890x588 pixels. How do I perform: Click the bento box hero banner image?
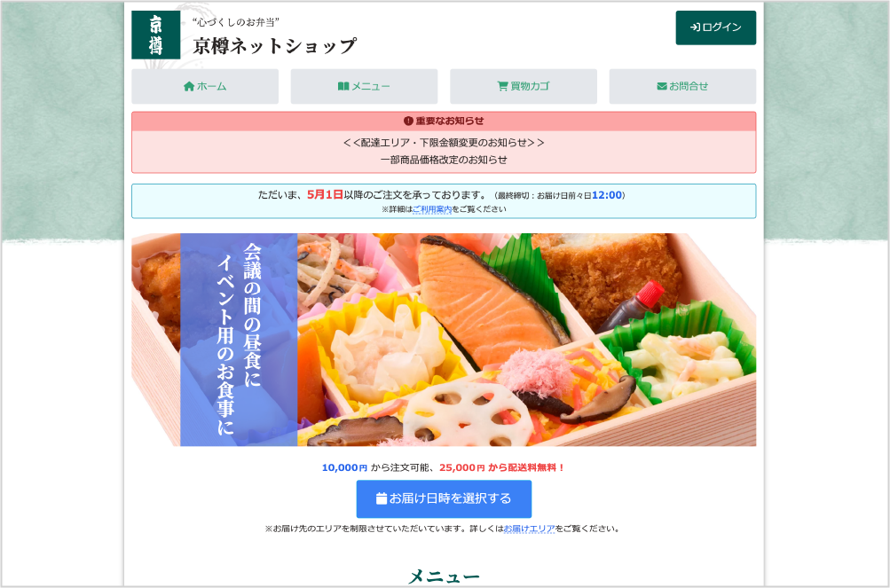444,340
